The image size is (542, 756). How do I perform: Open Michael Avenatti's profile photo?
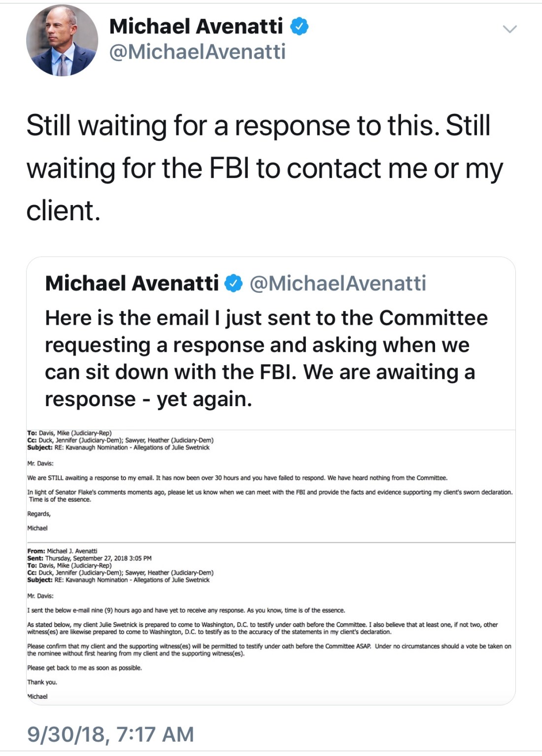coord(62,40)
